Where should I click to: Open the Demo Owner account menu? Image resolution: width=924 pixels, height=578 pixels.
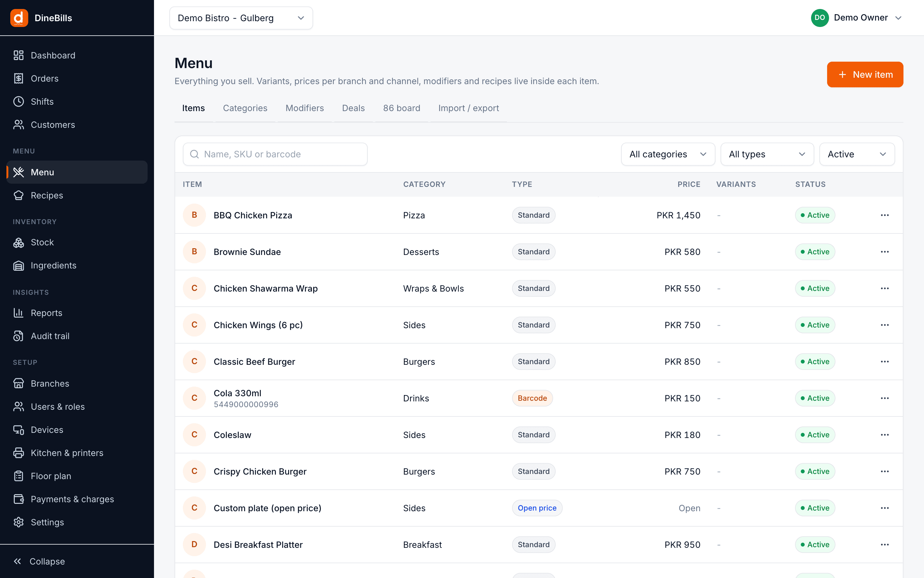coord(856,18)
